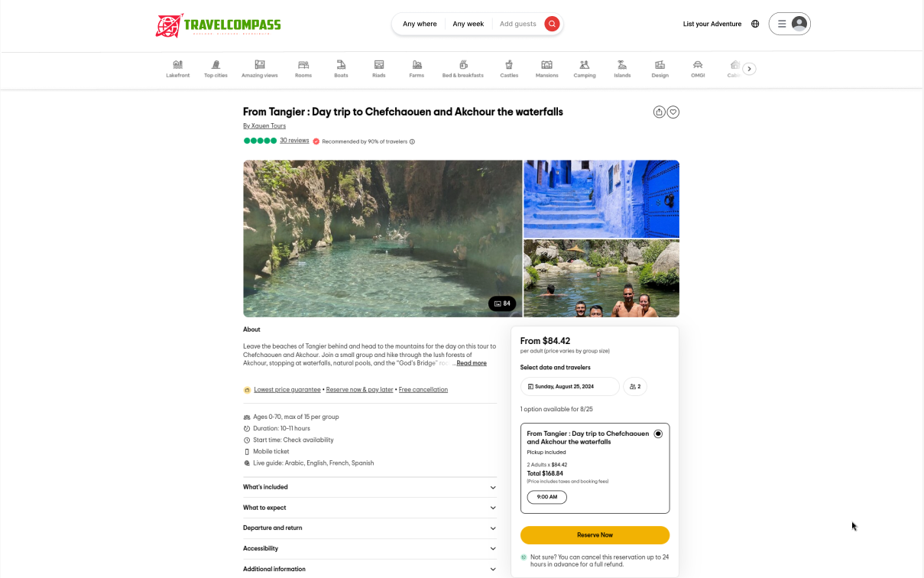Open By Xauen Tours link
The height and width of the screenshot is (578, 924).
(264, 125)
